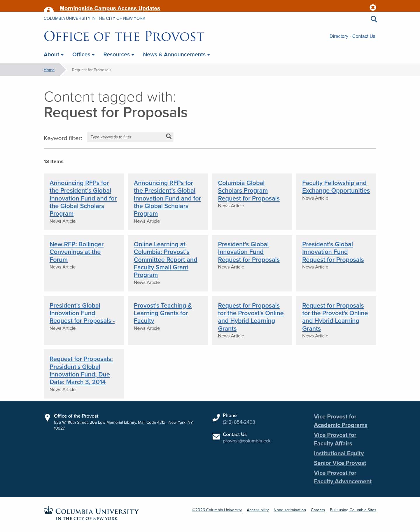Image resolution: width=420 pixels, height=532 pixels.
Task: Open the Contact Us header link
Action: point(364,36)
